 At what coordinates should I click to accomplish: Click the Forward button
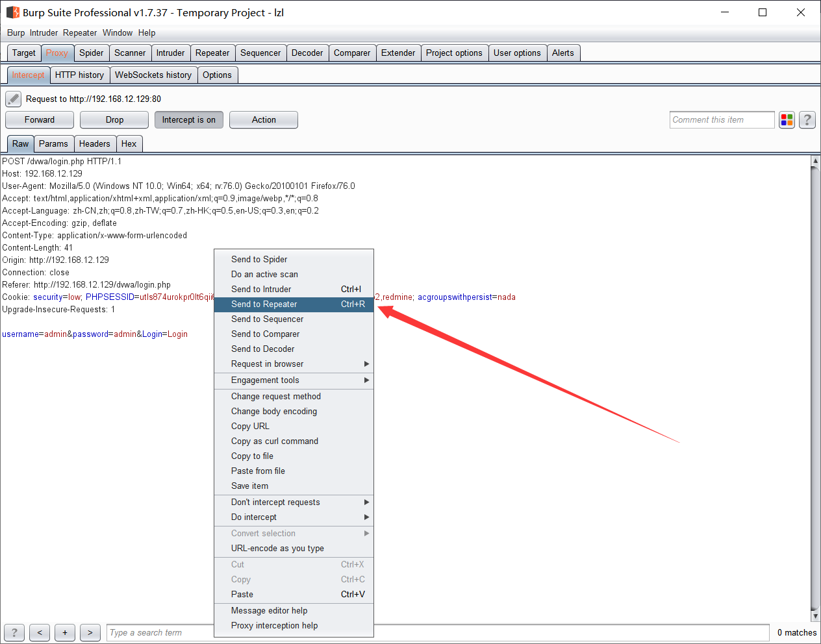pyautogui.click(x=40, y=119)
